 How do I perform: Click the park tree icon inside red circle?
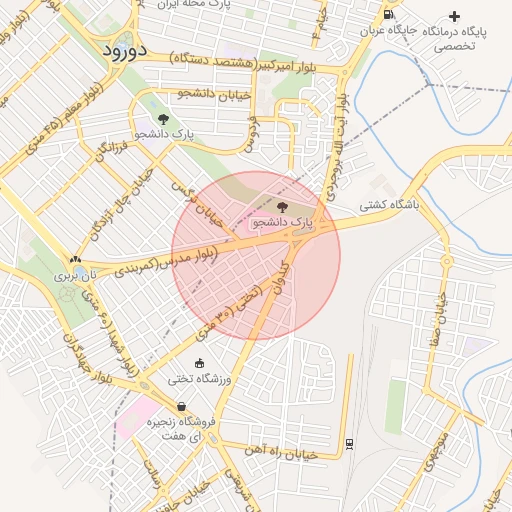pyautogui.click(x=282, y=207)
